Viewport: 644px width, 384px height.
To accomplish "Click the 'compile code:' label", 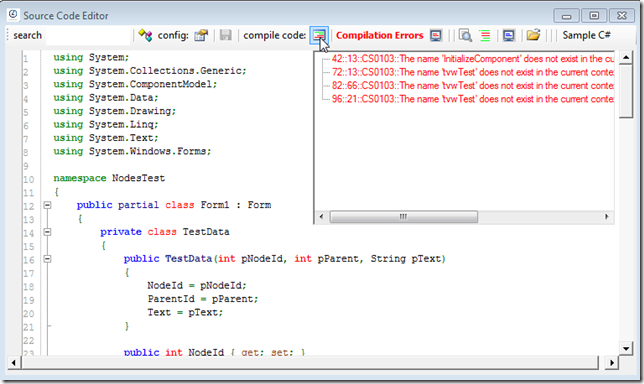I will (274, 36).
